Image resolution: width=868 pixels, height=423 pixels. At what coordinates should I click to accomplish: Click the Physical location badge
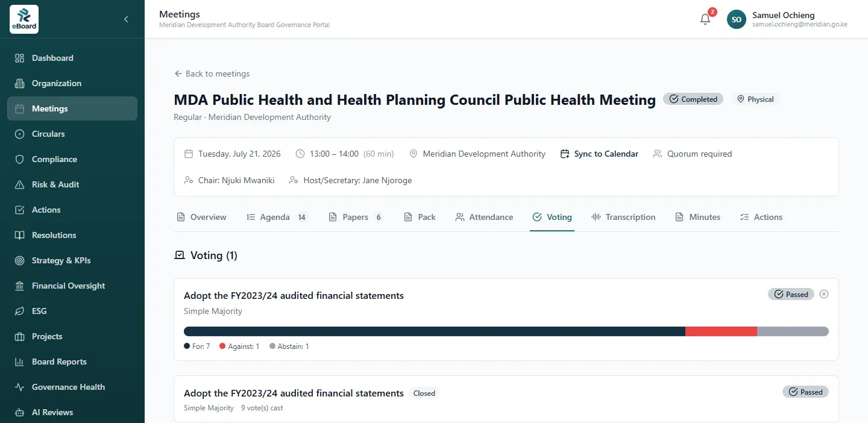pos(755,99)
